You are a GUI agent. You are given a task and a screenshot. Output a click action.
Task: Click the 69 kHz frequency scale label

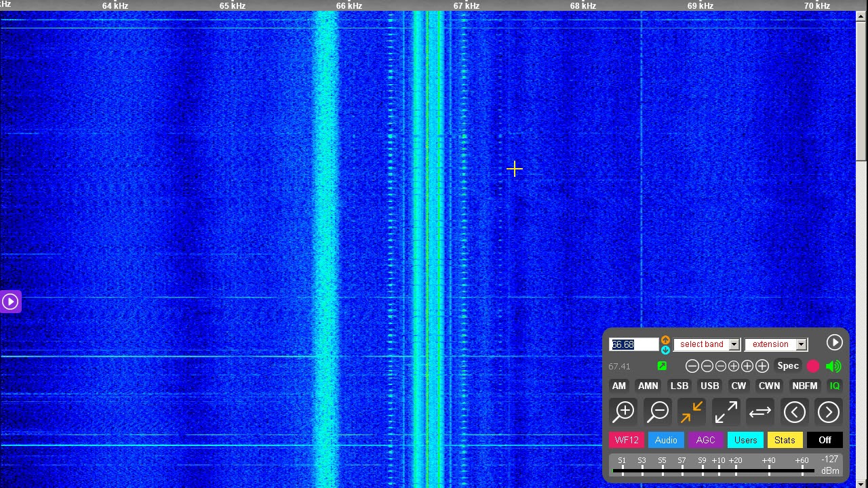701,5
